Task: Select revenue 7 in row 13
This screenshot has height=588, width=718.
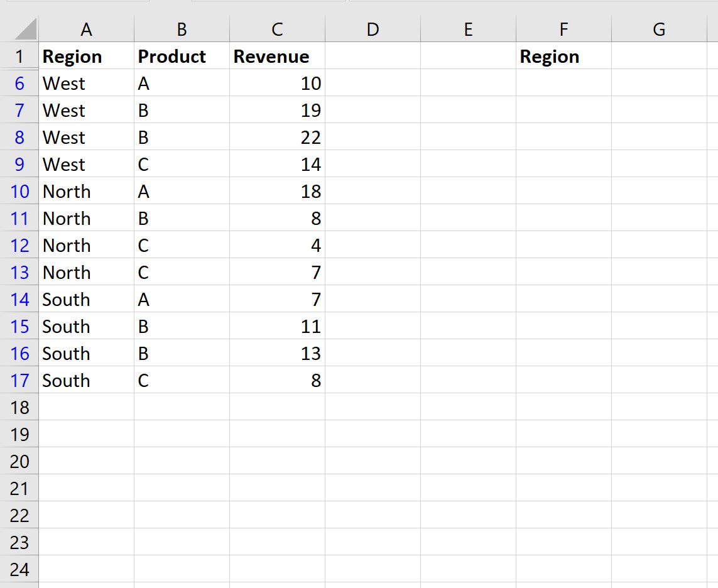Action: click(277, 272)
